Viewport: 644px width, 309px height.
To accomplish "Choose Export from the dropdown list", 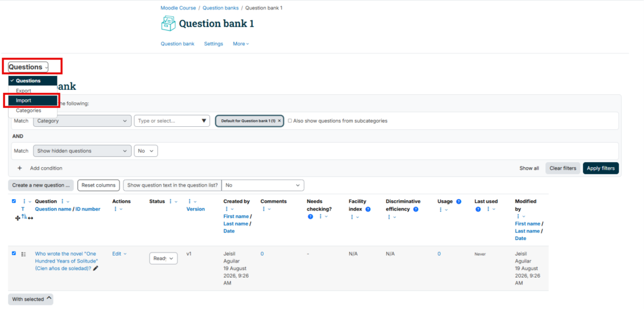I will 33,90.
